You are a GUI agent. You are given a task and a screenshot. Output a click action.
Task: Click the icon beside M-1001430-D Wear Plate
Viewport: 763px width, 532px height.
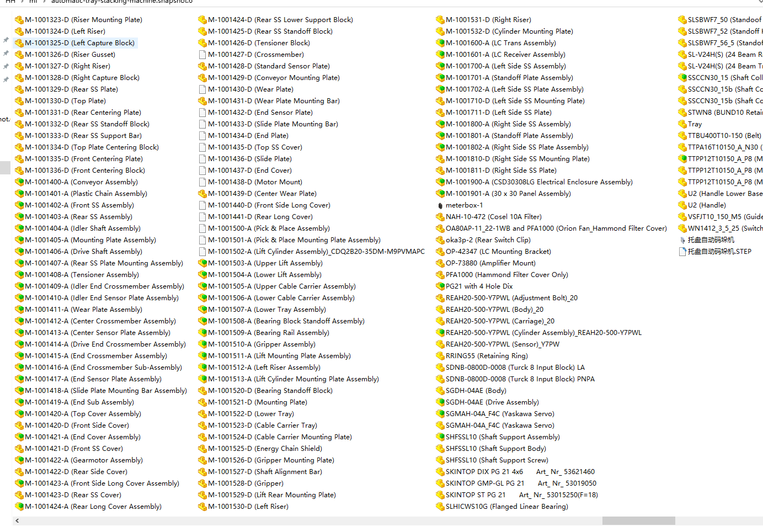(202, 89)
